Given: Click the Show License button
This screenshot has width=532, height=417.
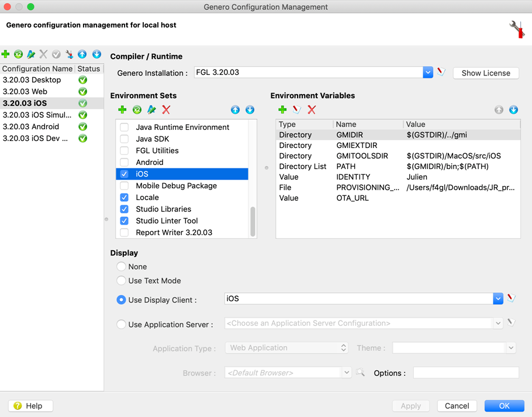Looking at the screenshot, I should click(x=486, y=73).
